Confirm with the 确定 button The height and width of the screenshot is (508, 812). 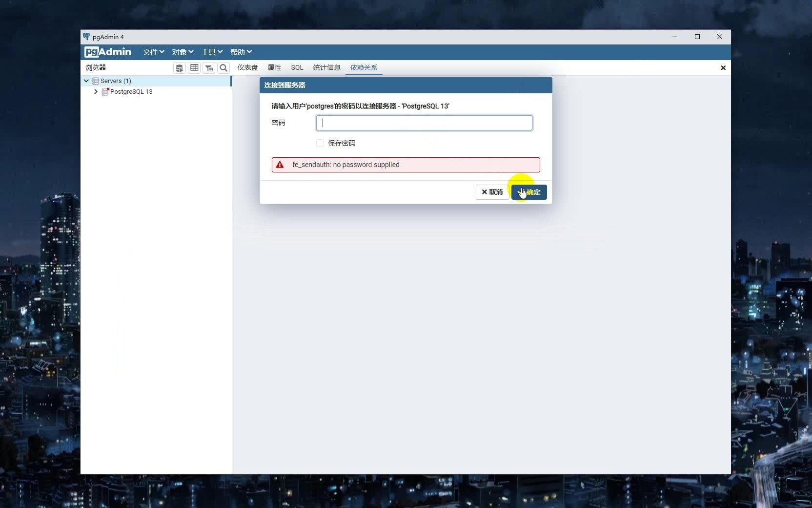click(x=529, y=192)
